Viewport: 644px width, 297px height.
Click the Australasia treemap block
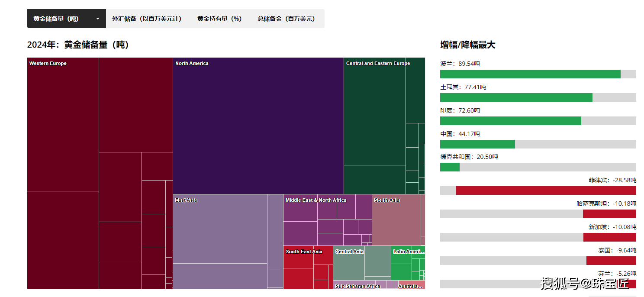click(x=411, y=286)
